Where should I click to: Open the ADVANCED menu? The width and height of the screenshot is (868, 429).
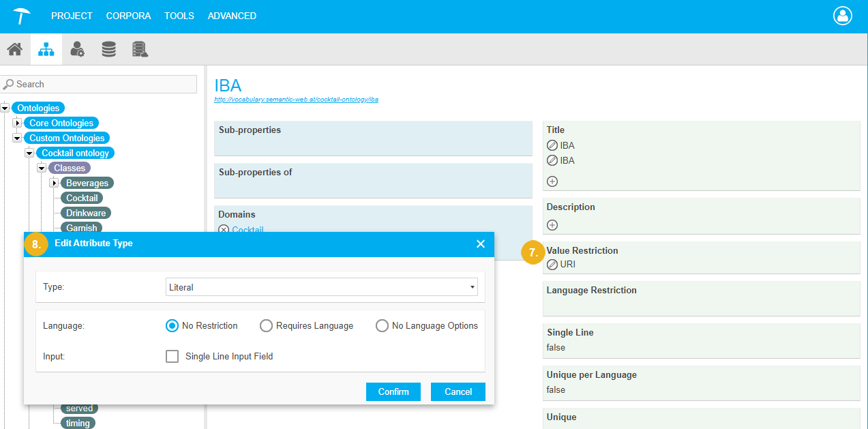point(232,16)
